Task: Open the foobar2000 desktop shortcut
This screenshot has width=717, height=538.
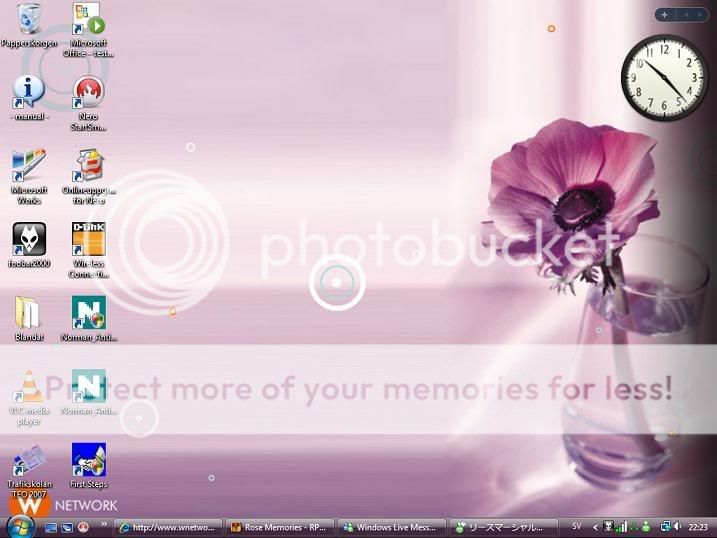Action: point(29,240)
